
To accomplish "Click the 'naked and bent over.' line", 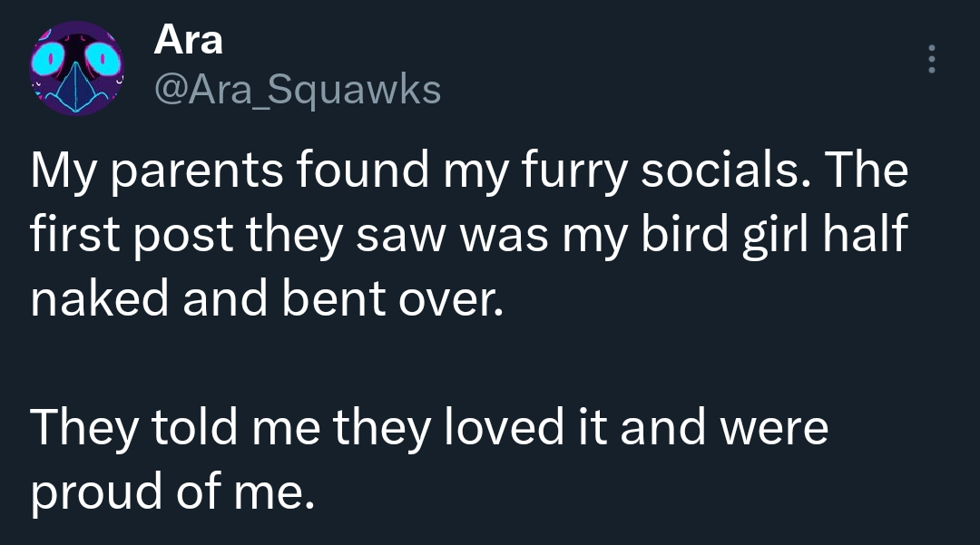I will (x=265, y=300).
